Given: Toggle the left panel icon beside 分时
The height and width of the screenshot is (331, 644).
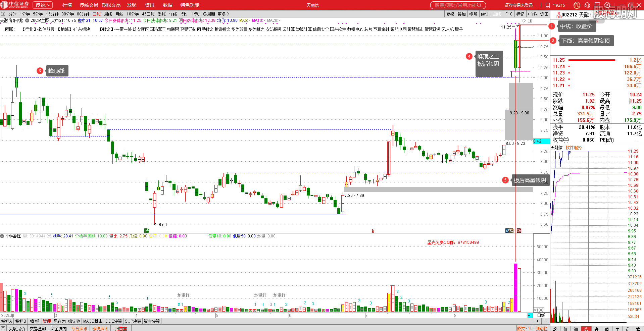Looking at the screenshot, I should click(3, 14).
